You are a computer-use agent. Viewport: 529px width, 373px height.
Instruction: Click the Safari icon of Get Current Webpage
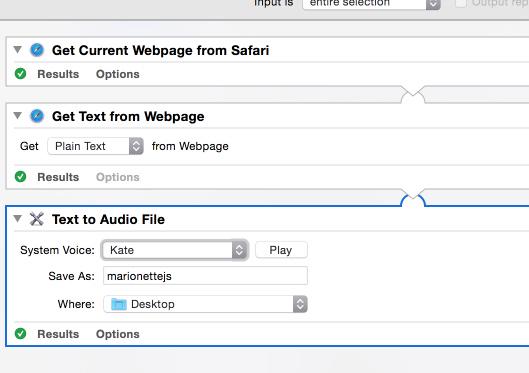coord(37,50)
